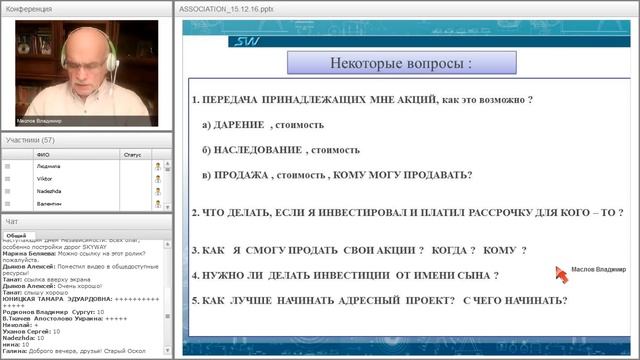Click the chat scroll-up arrow
This screenshot has width=640, height=360.
pyautogui.click(x=167, y=244)
